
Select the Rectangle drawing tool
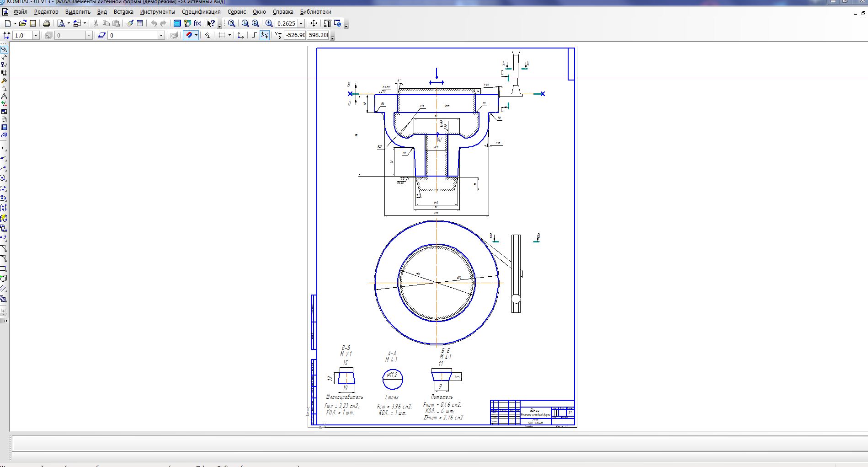point(4,268)
